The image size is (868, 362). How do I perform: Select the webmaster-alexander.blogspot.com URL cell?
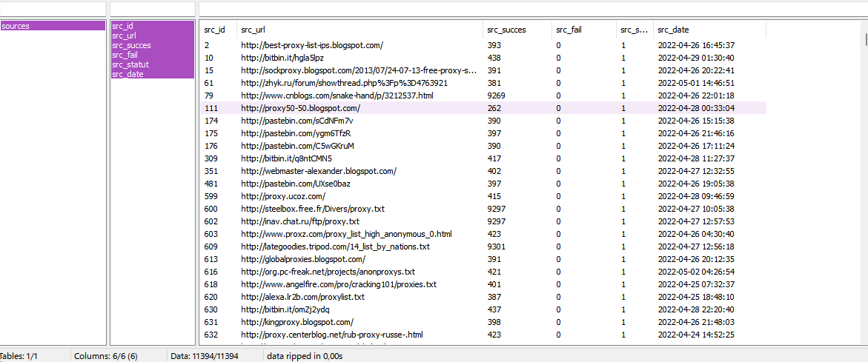[319, 171]
